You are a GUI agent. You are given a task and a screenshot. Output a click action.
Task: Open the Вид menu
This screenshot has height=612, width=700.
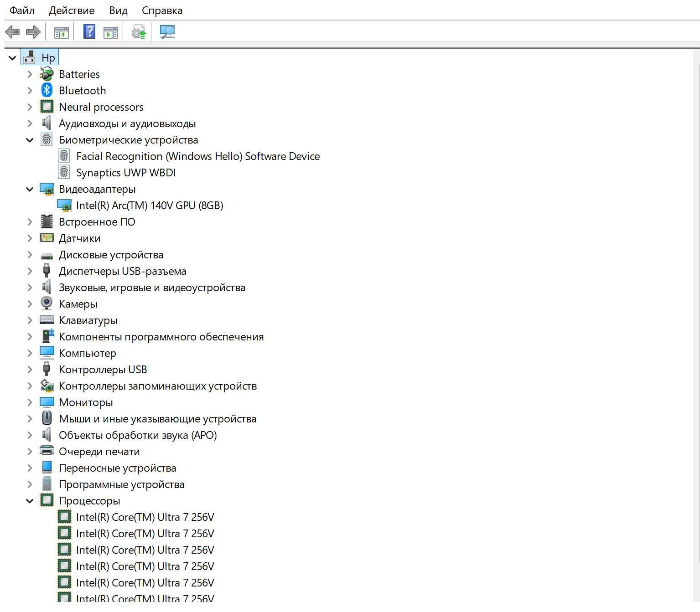pyautogui.click(x=118, y=10)
